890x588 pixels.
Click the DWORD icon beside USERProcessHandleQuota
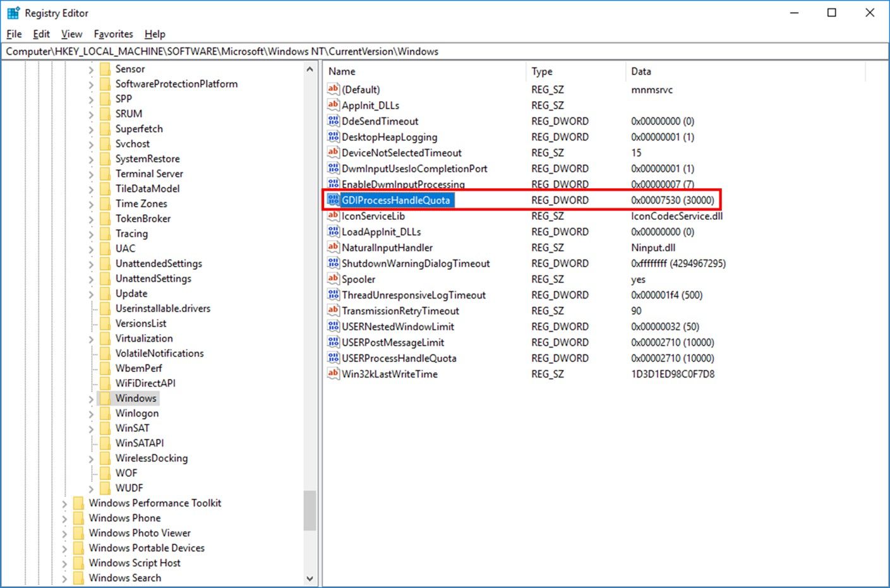(334, 357)
